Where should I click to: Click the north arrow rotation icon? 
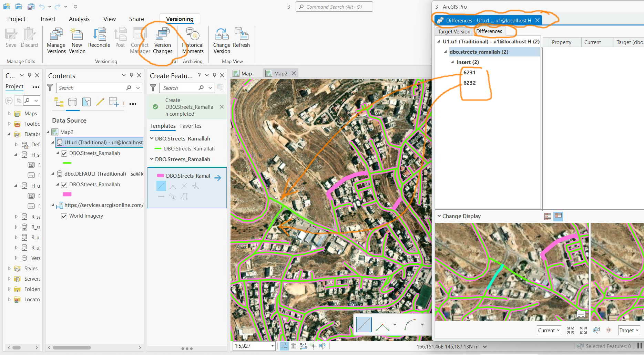tap(323, 346)
